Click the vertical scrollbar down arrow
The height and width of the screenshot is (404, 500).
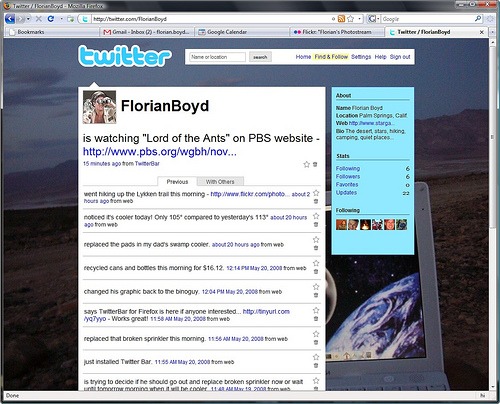point(492,387)
